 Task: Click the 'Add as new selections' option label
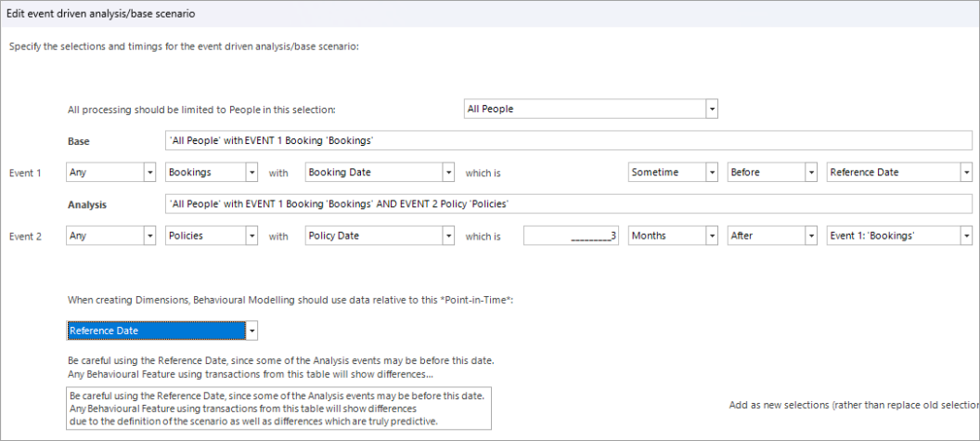click(x=854, y=406)
